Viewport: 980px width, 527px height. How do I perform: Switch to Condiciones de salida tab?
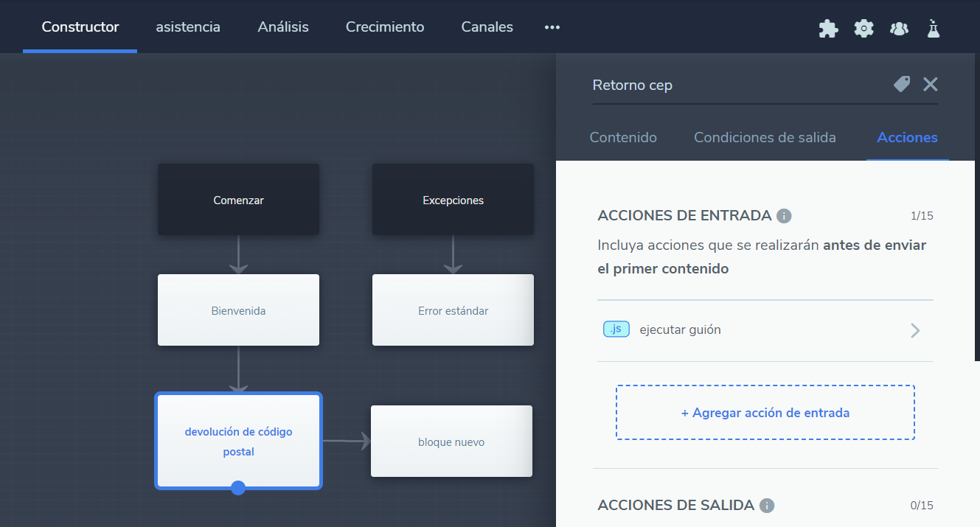point(765,138)
